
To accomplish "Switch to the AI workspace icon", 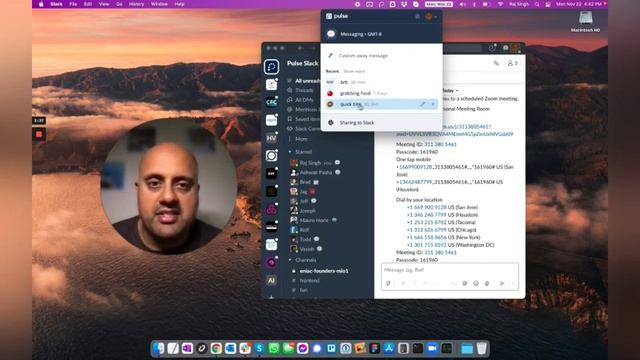I will tap(271, 280).
